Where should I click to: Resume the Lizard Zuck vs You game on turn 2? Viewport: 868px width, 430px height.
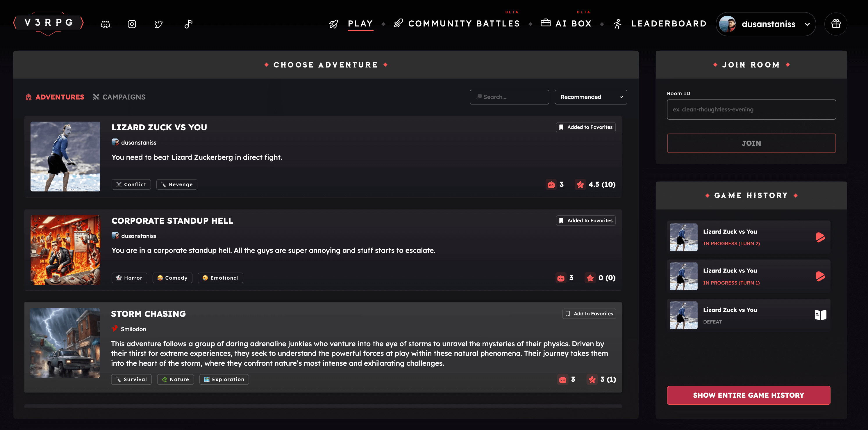(821, 237)
